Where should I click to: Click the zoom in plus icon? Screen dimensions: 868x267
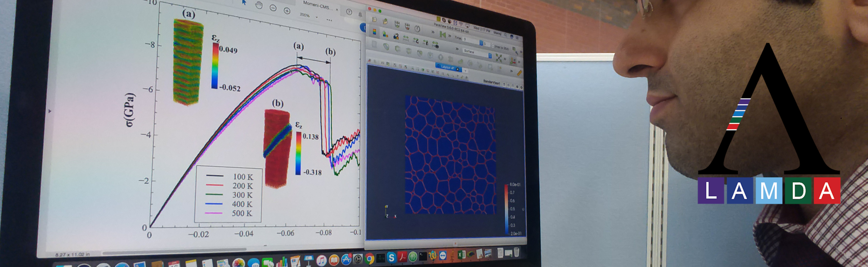coord(287,11)
